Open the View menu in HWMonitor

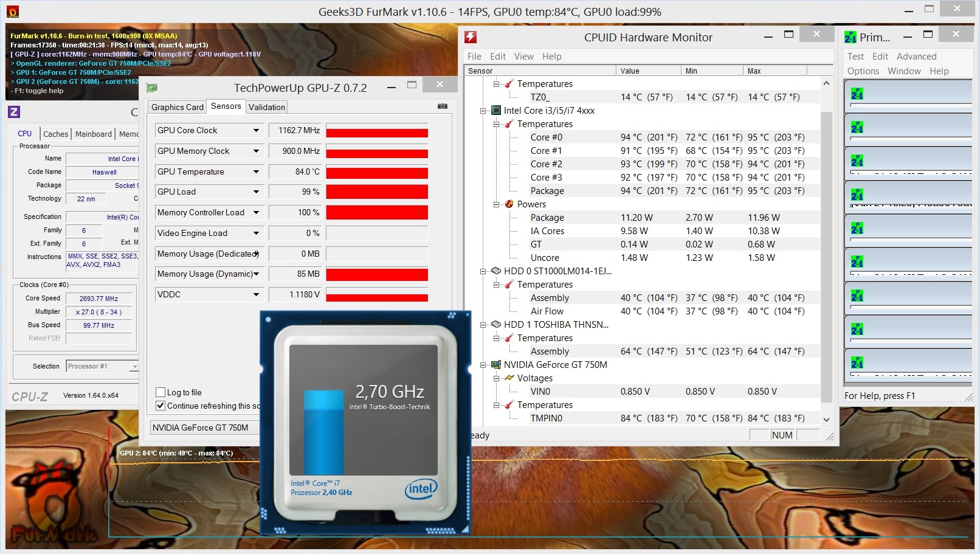tap(524, 57)
